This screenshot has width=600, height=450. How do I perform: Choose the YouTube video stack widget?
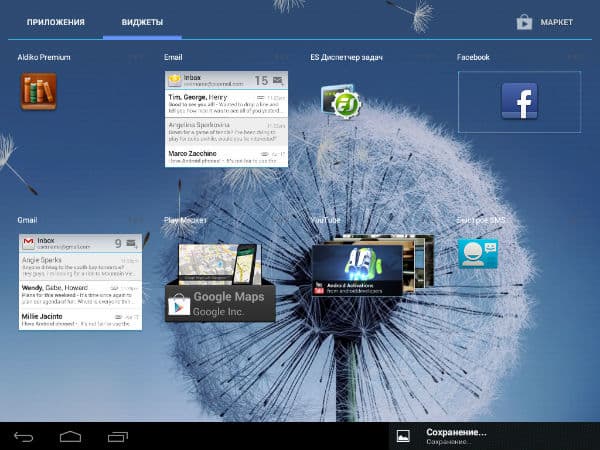(x=373, y=265)
